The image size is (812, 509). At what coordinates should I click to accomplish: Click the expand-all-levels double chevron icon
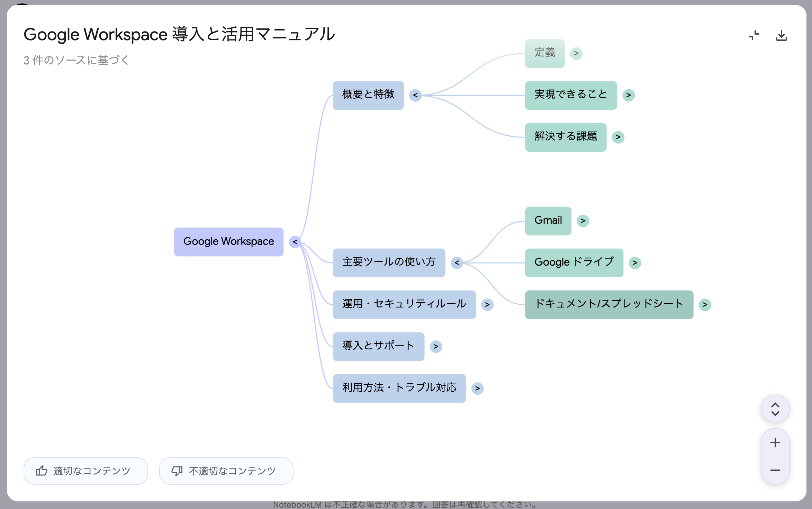[775, 408]
